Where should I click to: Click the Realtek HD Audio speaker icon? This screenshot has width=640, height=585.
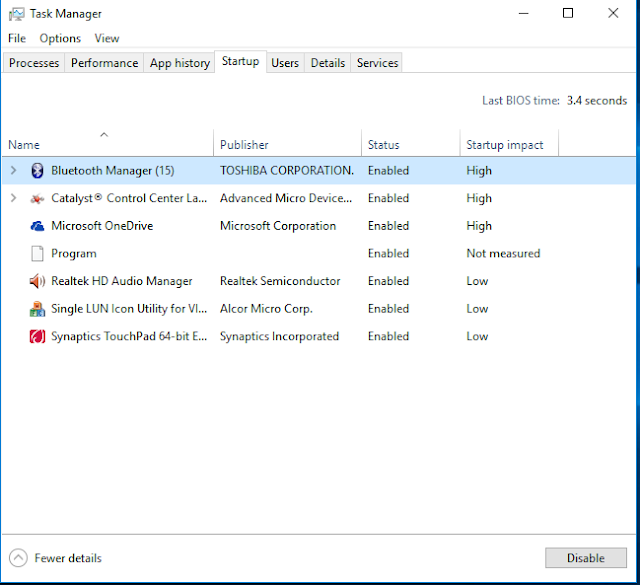37,281
